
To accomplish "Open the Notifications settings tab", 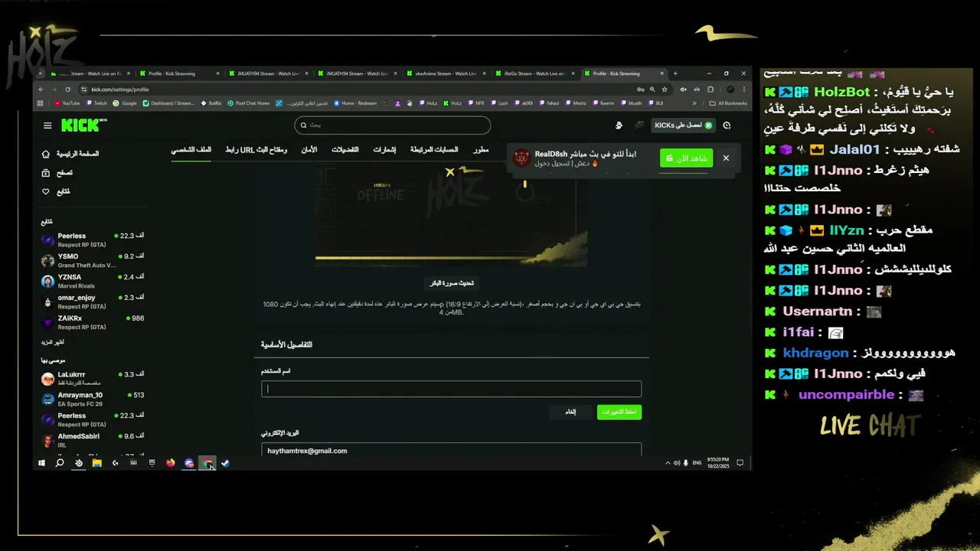I will click(384, 149).
